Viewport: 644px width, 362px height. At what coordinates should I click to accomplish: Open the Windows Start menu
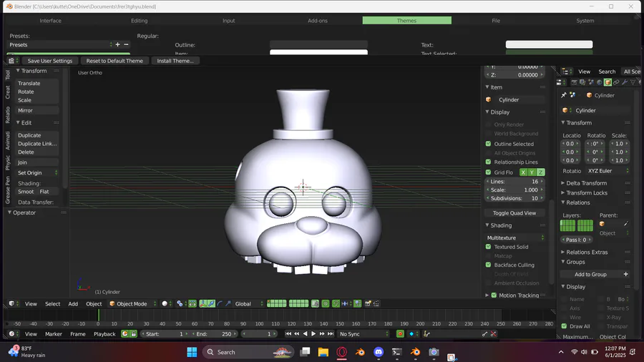[192, 352]
